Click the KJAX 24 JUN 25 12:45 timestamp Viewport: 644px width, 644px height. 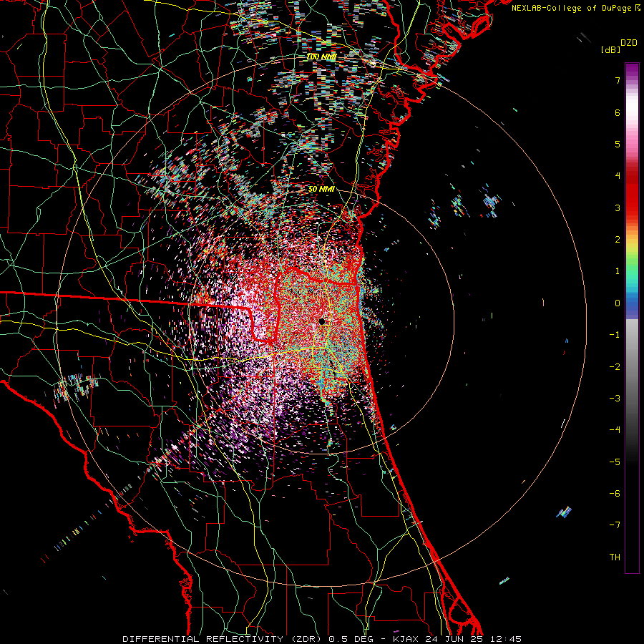tap(457, 639)
